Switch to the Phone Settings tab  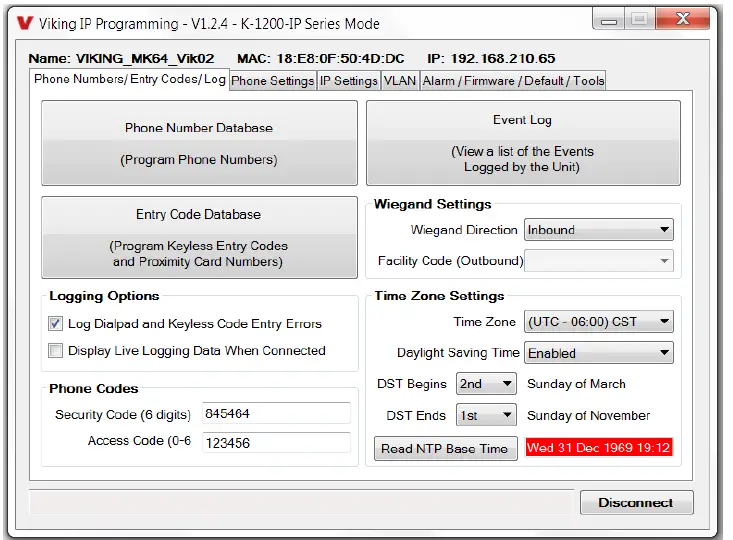[273, 81]
